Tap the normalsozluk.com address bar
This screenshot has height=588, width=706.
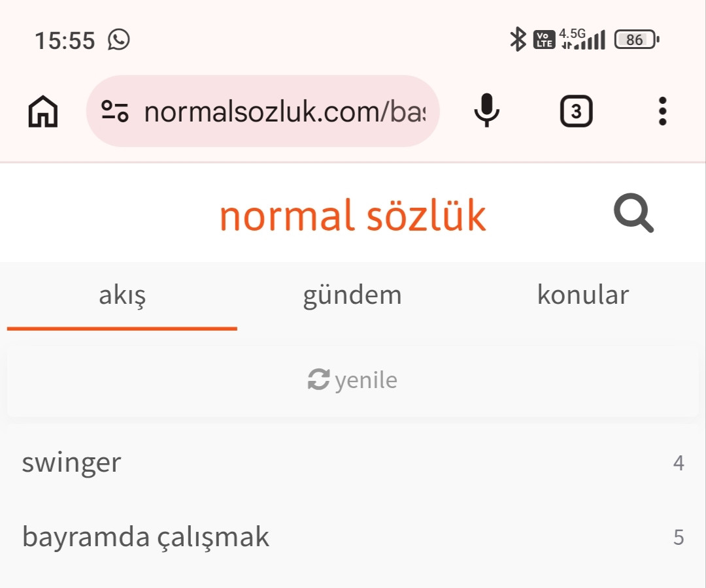click(x=284, y=112)
